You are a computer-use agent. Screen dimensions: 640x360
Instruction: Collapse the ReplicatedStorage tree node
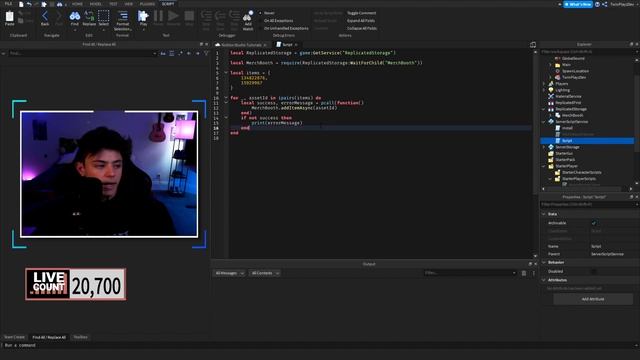[x=544, y=109]
